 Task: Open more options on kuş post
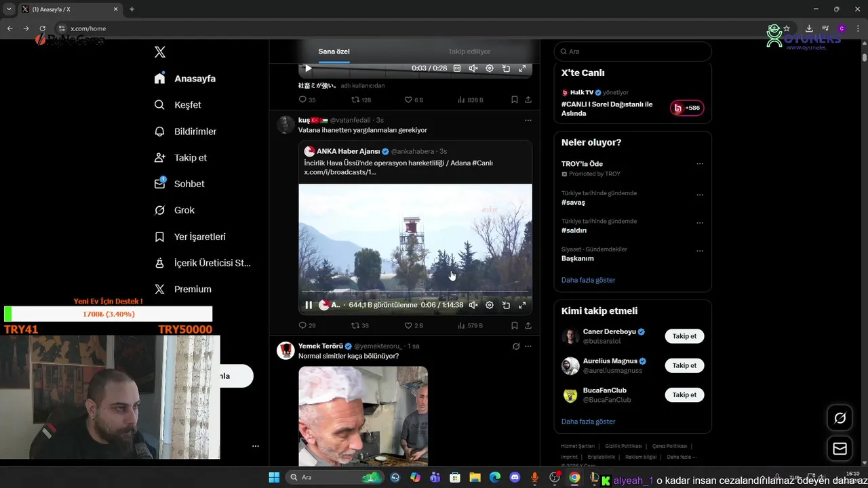[528, 120]
